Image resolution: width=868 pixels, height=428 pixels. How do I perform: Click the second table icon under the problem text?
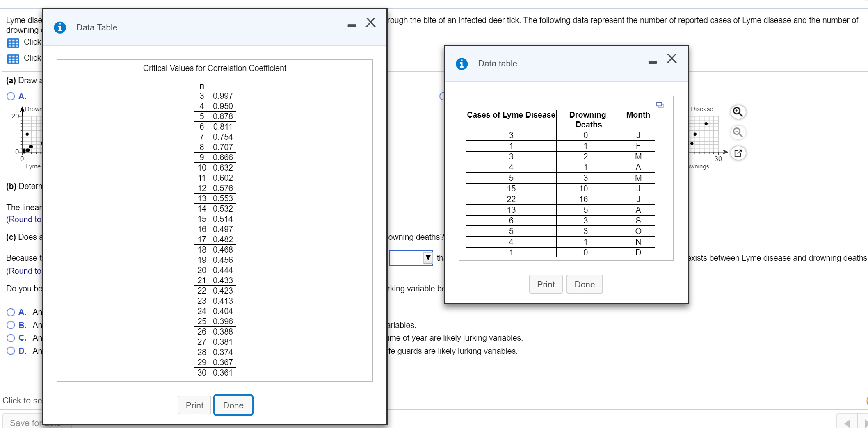(x=13, y=59)
